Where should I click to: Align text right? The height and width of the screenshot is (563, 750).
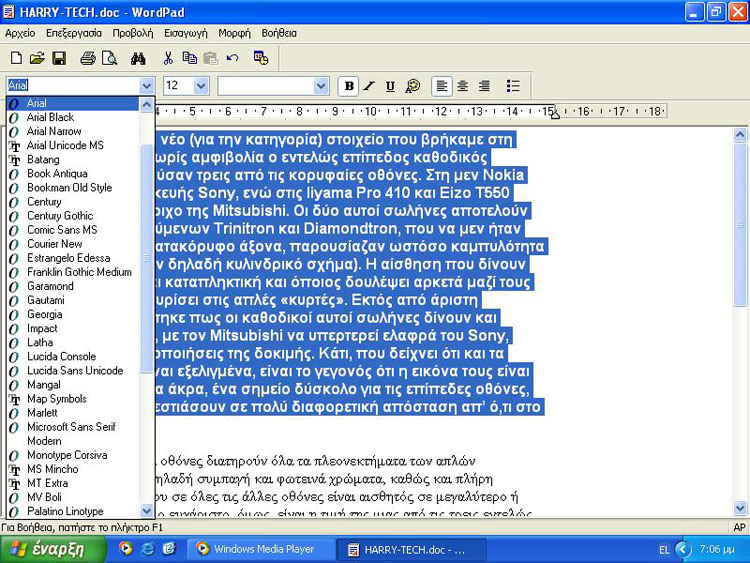click(484, 86)
